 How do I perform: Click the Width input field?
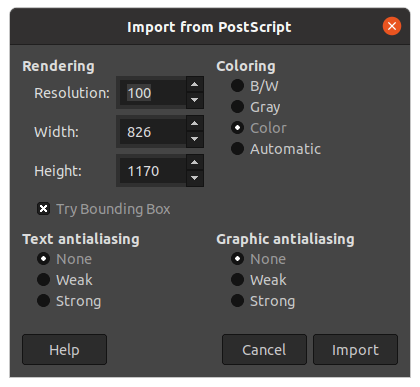point(152,132)
